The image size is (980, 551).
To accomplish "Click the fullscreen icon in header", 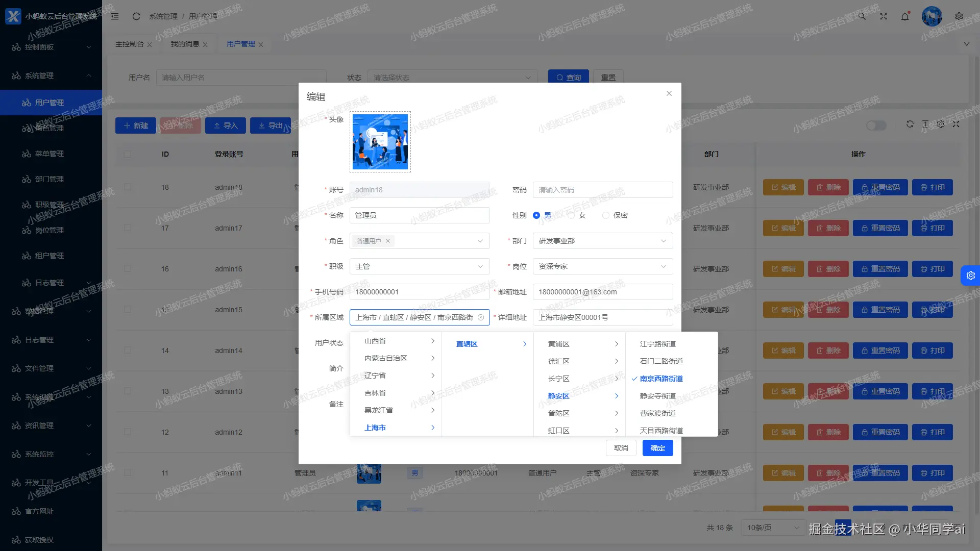I will pos(884,16).
